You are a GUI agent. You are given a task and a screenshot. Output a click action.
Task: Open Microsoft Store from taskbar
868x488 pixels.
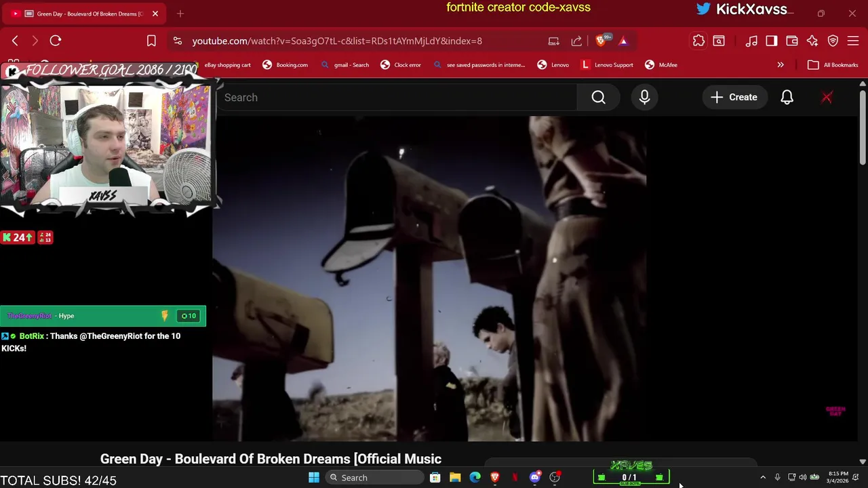tap(435, 478)
